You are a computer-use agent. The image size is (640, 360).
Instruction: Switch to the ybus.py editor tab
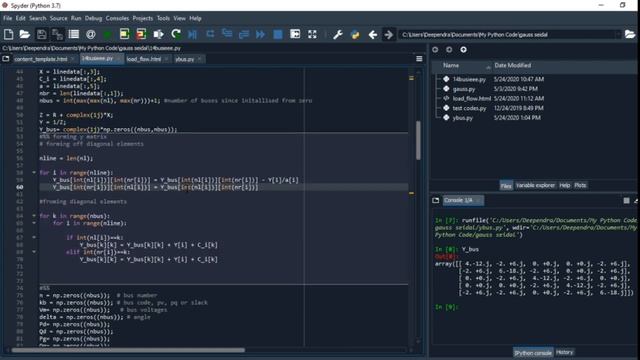click(184, 59)
